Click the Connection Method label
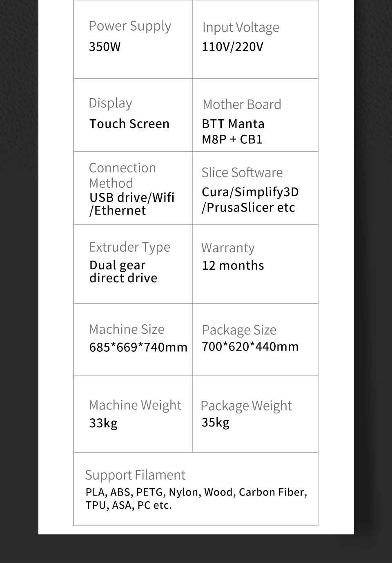This screenshot has width=392, height=563. tap(122, 175)
